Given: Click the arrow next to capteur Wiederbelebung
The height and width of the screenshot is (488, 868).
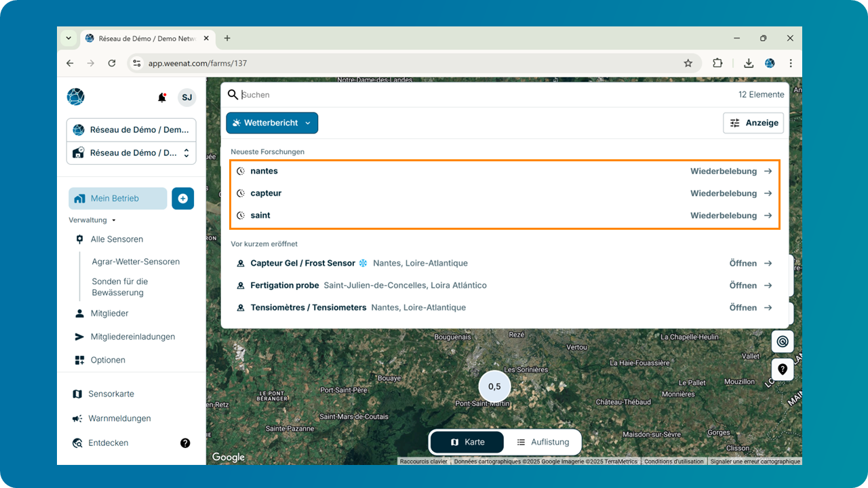Looking at the screenshot, I should (x=768, y=193).
